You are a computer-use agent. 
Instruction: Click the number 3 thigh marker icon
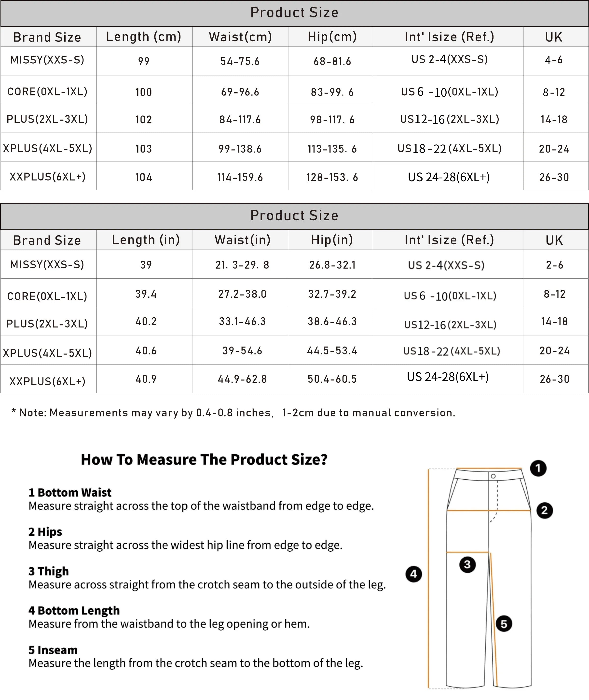467,564
